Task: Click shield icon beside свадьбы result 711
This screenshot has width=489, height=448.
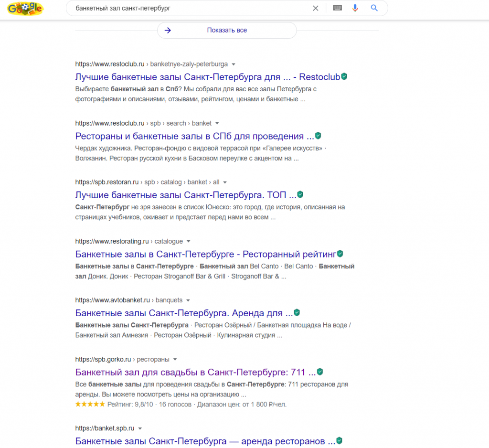Action: (x=320, y=372)
